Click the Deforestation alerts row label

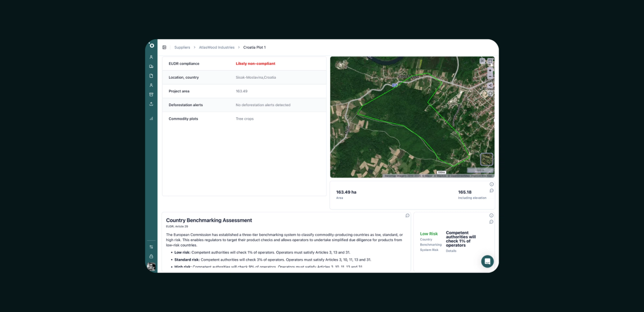pos(186,105)
